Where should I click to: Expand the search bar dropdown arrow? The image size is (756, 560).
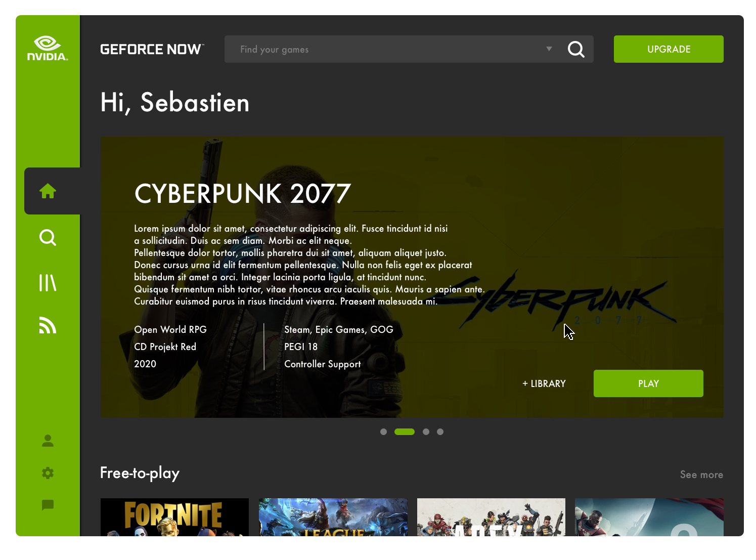(549, 49)
